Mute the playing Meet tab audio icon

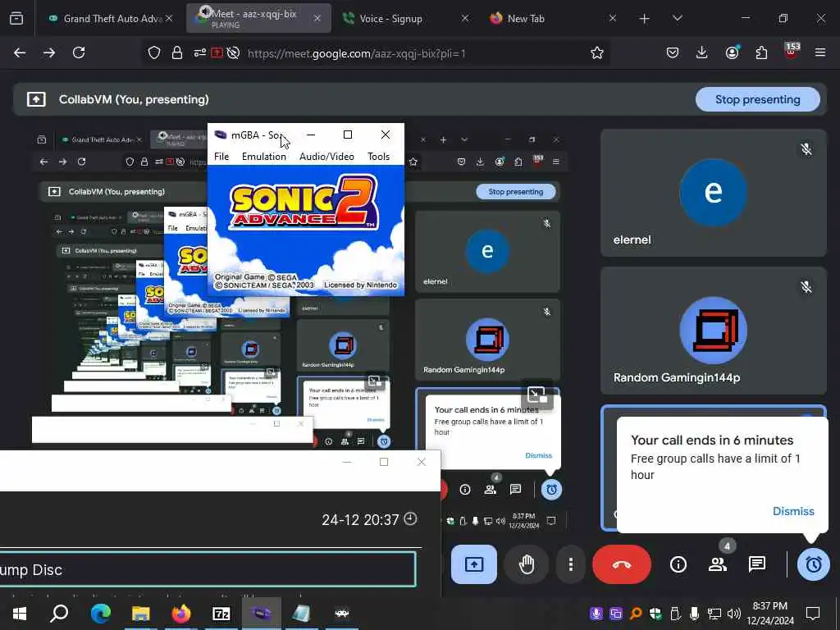click(x=204, y=11)
